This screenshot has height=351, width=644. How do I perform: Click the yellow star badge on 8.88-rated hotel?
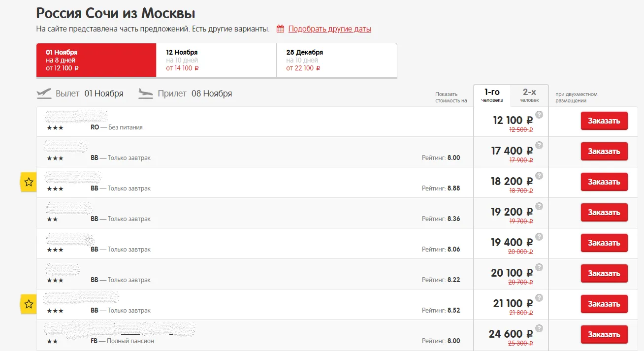(x=29, y=182)
